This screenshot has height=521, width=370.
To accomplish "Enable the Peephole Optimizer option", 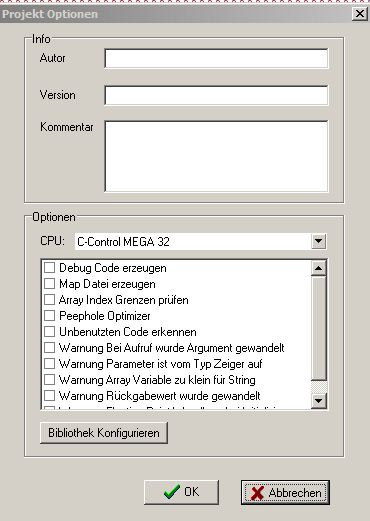I will (x=49, y=316).
